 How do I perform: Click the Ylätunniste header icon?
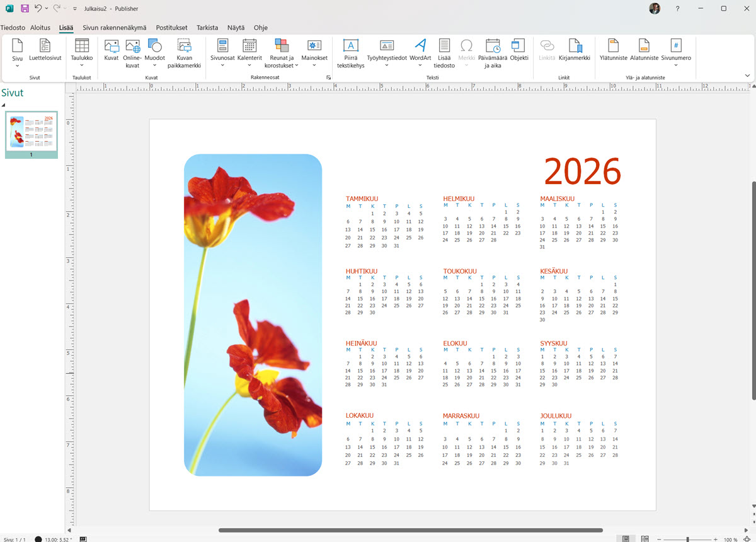(x=613, y=50)
